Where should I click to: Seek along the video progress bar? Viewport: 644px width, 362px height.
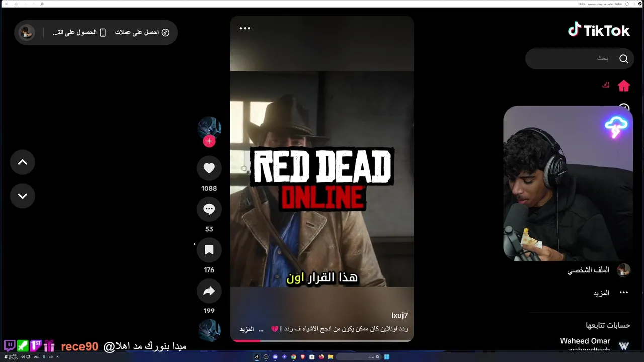click(x=322, y=340)
